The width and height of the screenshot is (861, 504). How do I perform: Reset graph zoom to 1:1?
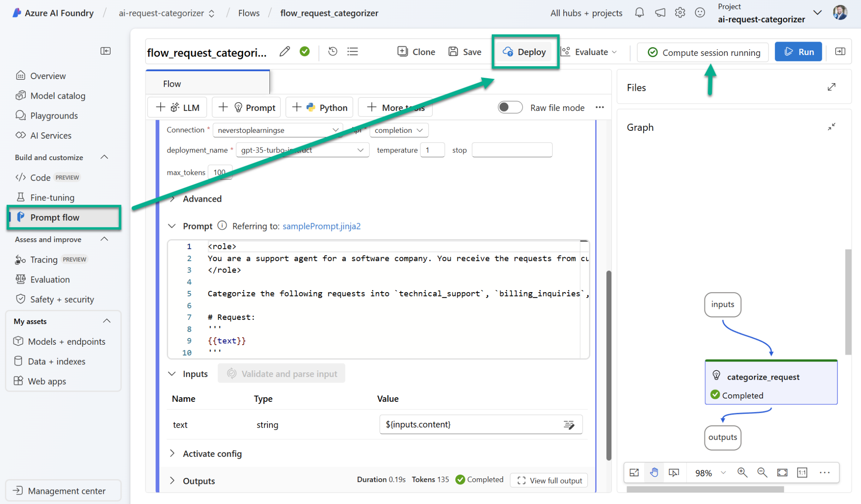(802, 472)
